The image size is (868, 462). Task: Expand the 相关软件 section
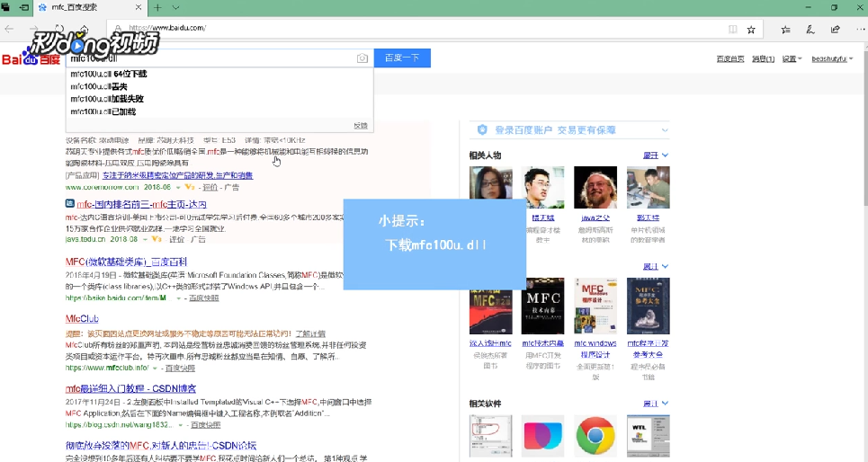tap(656, 404)
